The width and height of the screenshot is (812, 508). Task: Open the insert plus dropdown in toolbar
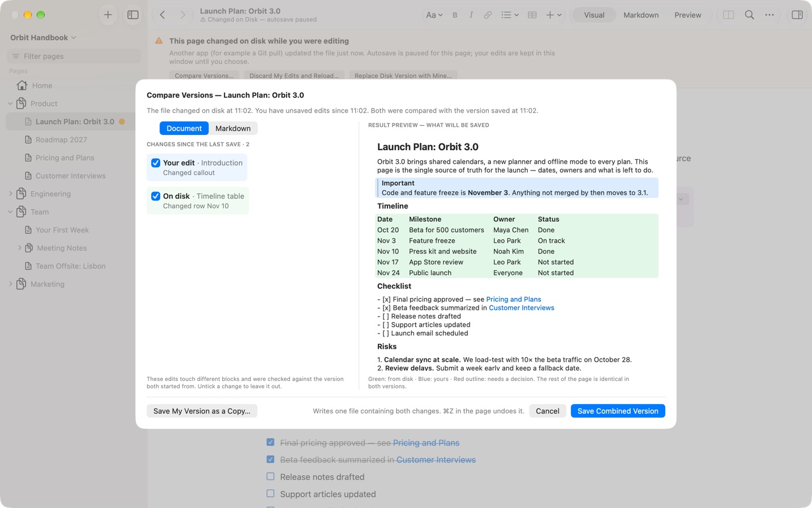coord(554,15)
